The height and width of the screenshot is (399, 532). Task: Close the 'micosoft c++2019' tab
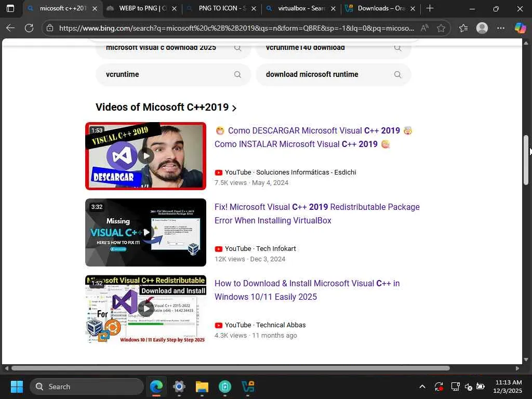tap(95, 8)
